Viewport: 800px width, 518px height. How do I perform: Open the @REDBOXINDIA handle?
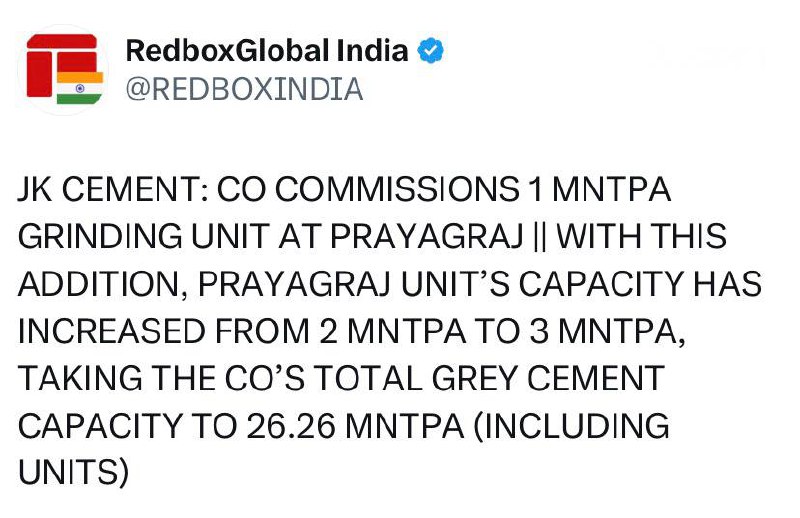click(x=244, y=90)
